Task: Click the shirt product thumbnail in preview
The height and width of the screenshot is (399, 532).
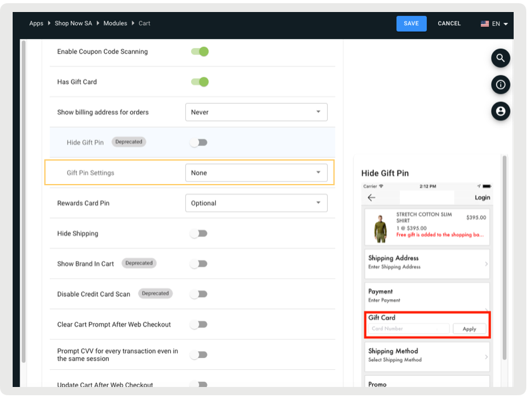Action: pyautogui.click(x=380, y=229)
